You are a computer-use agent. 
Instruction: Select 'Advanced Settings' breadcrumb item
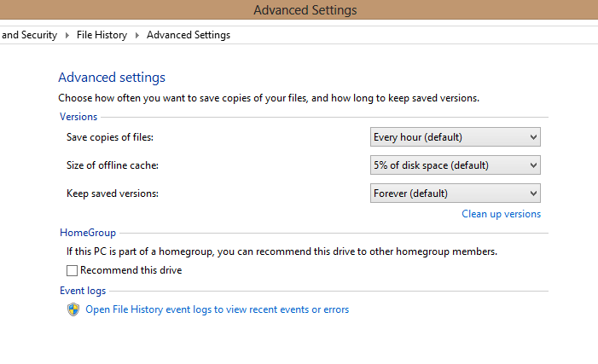point(189,35)
